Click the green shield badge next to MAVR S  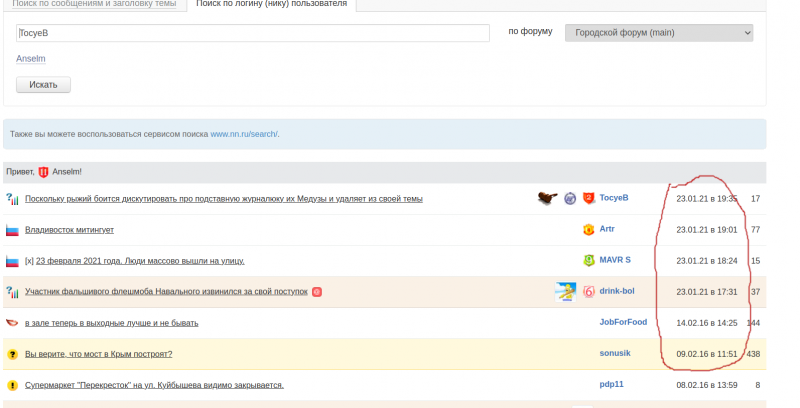tap(589, 261)
